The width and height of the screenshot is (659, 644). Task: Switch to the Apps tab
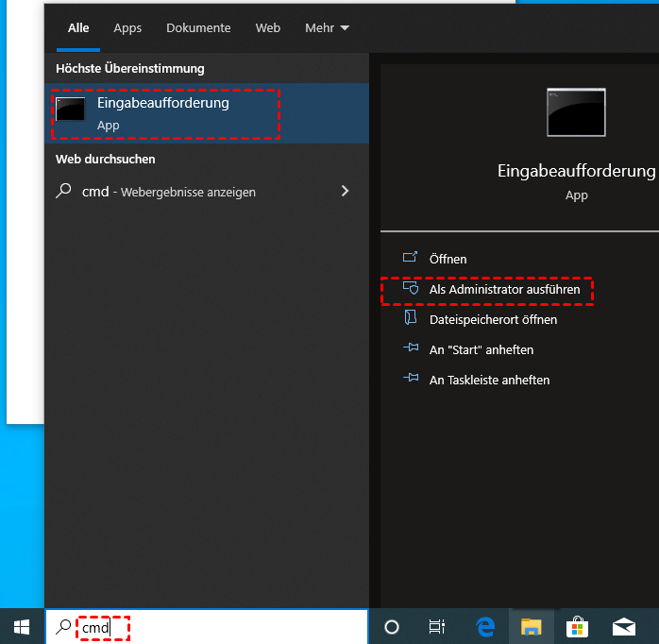tap(127, 28)
